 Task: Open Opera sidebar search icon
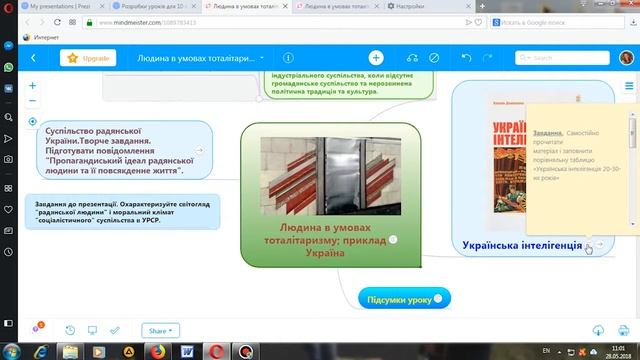click(9, 118)
